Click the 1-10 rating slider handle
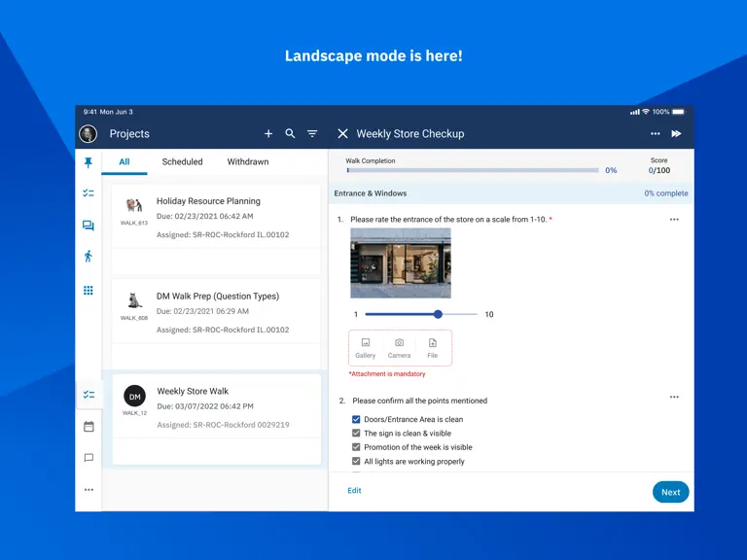Image resolution: width=747 pixels, height=560 pixels. coord(438,314)
